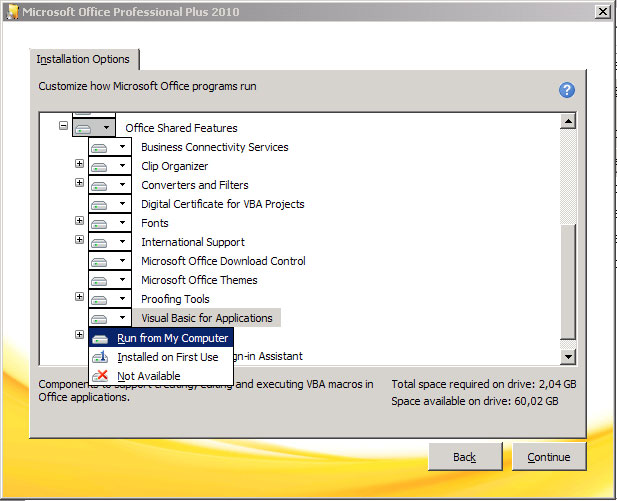This screenshot has height=501, width=617.
Task: Open install dropdown for Fonts
Action: click(110, 223)
